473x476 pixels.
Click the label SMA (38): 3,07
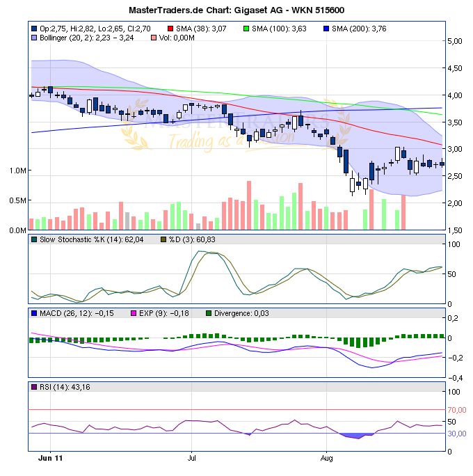(201, 29)
